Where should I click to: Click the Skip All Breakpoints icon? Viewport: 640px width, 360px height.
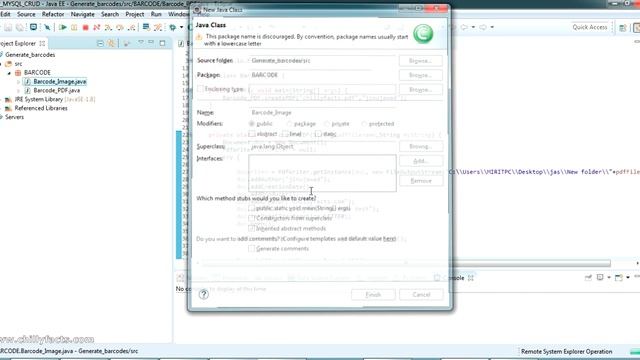click(47, 27)
